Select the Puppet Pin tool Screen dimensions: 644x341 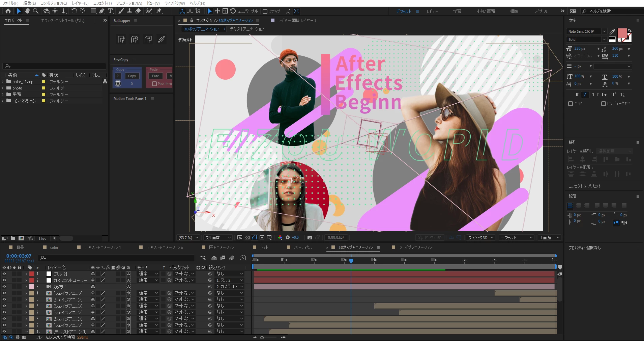tap(159, 11)
